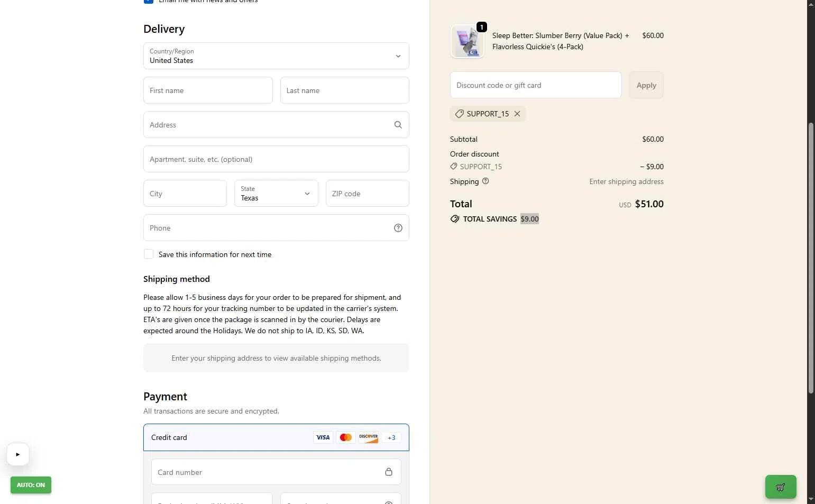Click the lock icon in Card number
The width and height of the screenshot is (815, 504).
pos(389,472)
